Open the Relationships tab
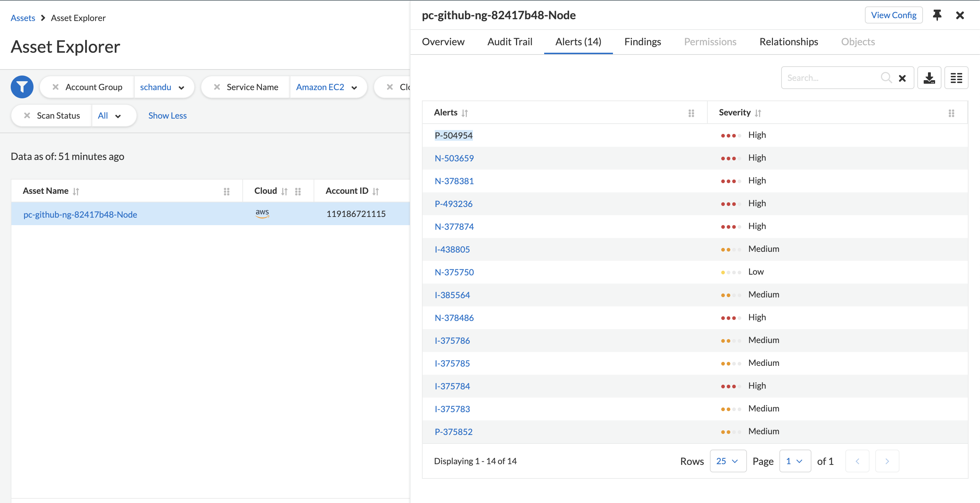This screenshot has width=980, height=503. 788,42
